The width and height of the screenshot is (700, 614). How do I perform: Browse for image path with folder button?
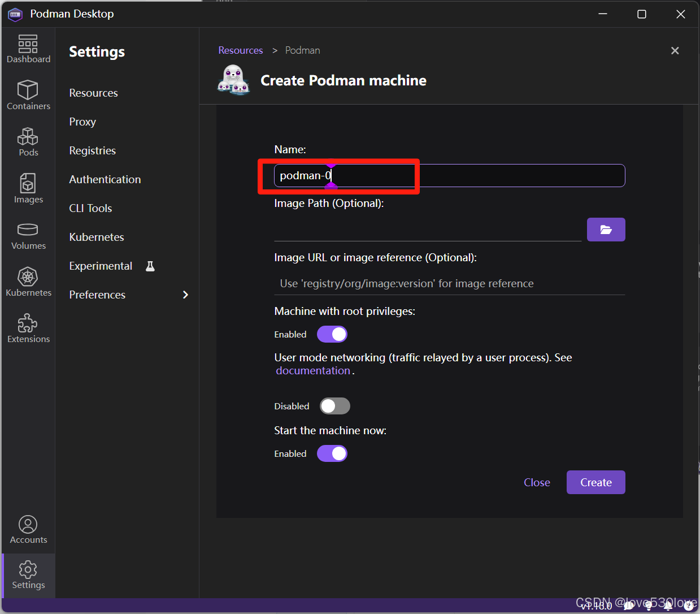[606, 230]
